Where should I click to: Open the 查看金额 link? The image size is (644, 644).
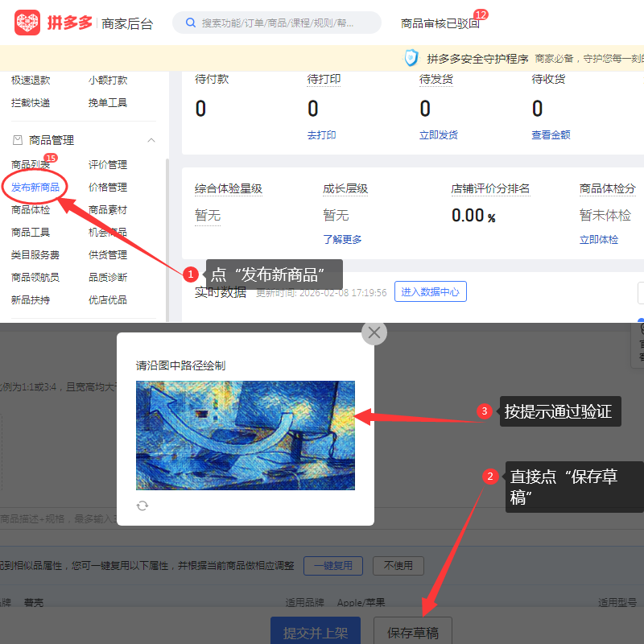pyautogui.click(x=551, y=135)
